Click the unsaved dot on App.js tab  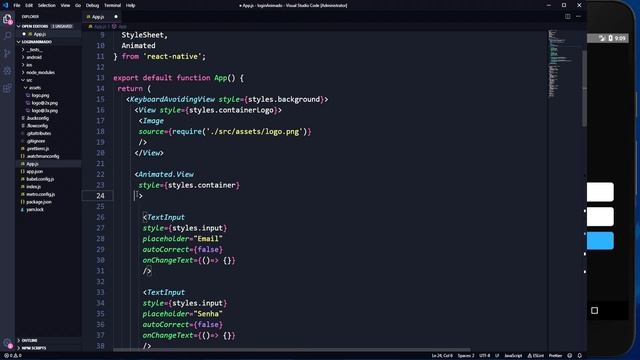(x=116, y=17)
